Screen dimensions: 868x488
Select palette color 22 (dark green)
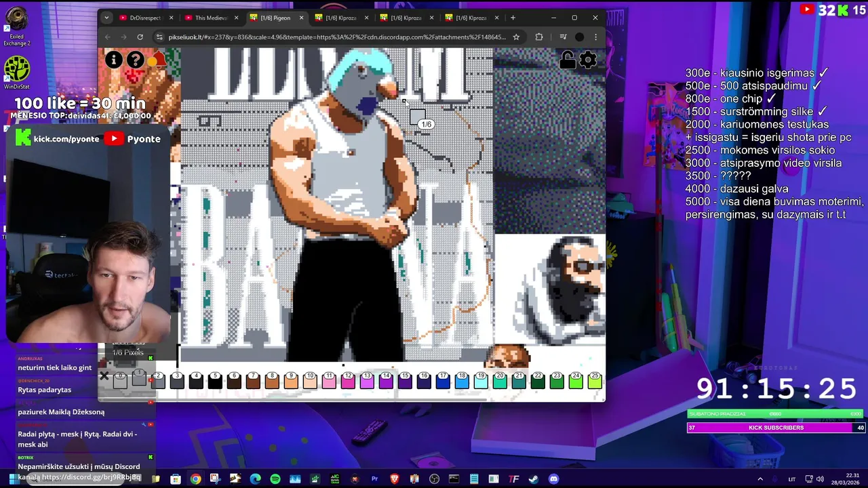click(538, 381)
